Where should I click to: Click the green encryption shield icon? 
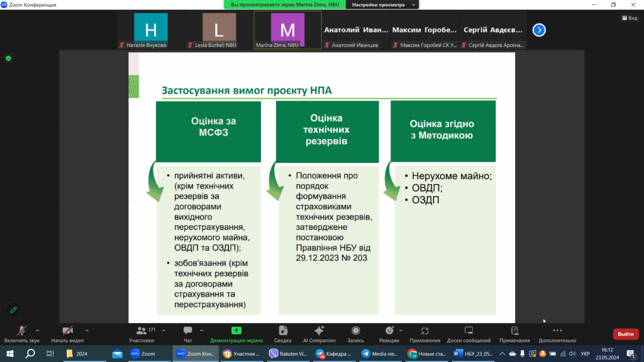8,58
